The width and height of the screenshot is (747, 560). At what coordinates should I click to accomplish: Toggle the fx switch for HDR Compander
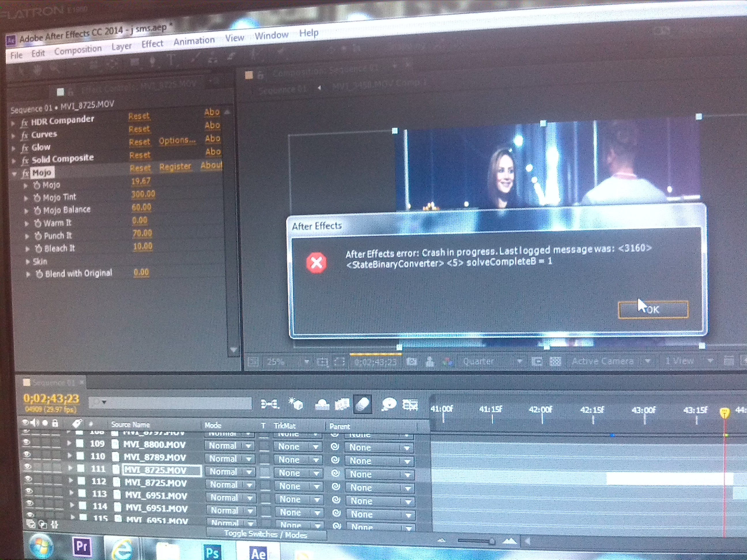24,123
